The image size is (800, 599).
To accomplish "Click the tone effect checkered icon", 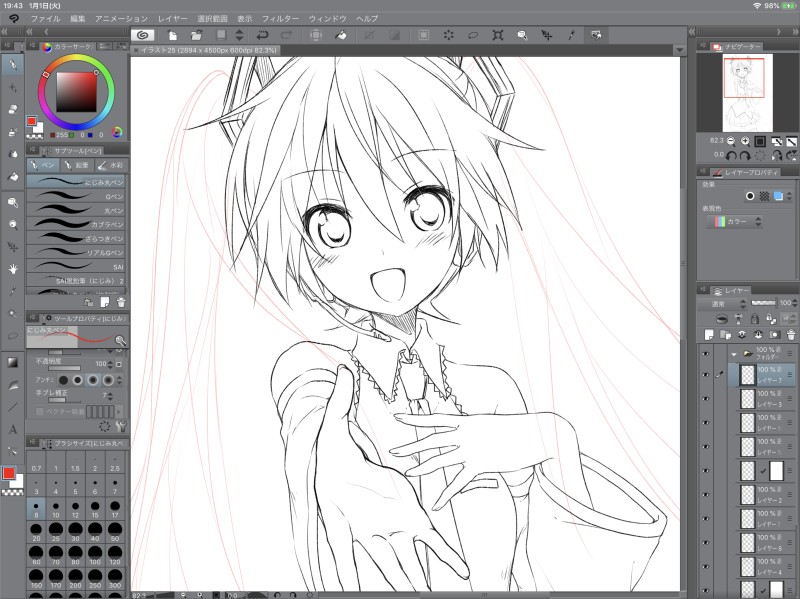I will tap(764, 195).
